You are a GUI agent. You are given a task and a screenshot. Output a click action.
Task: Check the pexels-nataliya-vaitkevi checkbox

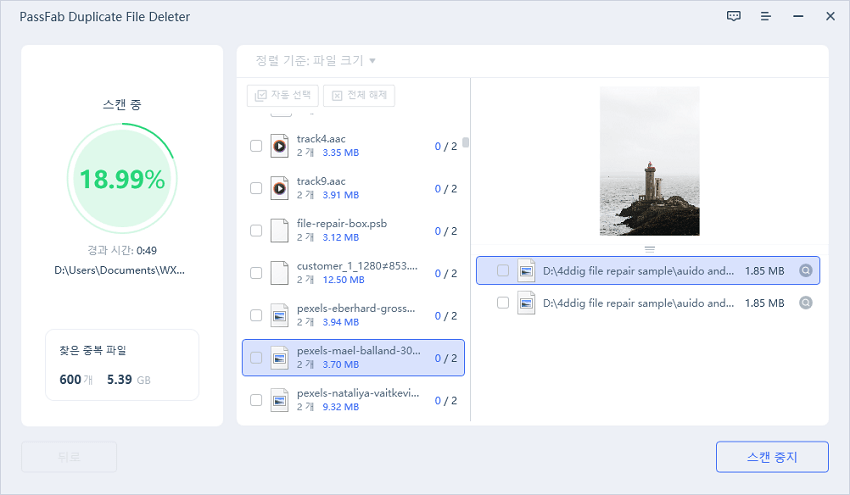[256, 400]
